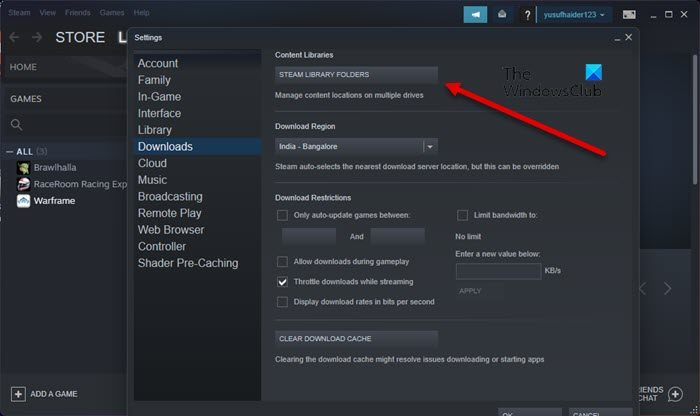Click the APPLY bandwidth button
Viewport: 700px width, 416px height.
[470, 291]
